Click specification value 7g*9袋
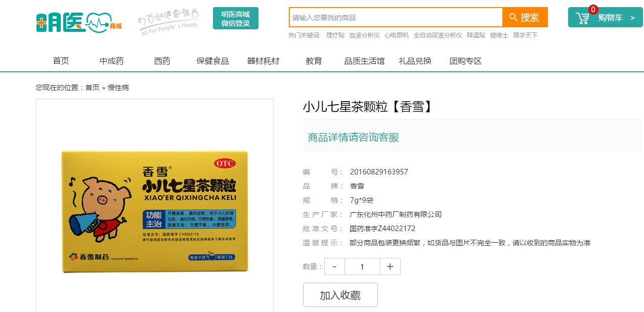Viewport: 644px width, 312px height. 362,200
